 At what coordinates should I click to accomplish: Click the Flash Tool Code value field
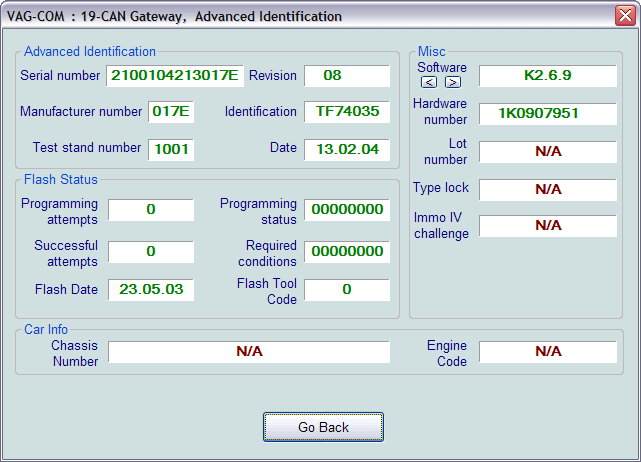coord(347,289)
